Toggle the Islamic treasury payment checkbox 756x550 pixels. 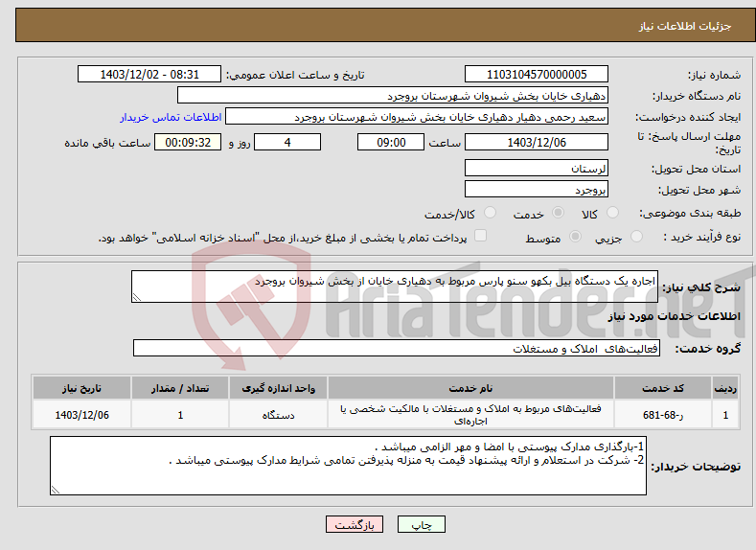pos(480,235)
